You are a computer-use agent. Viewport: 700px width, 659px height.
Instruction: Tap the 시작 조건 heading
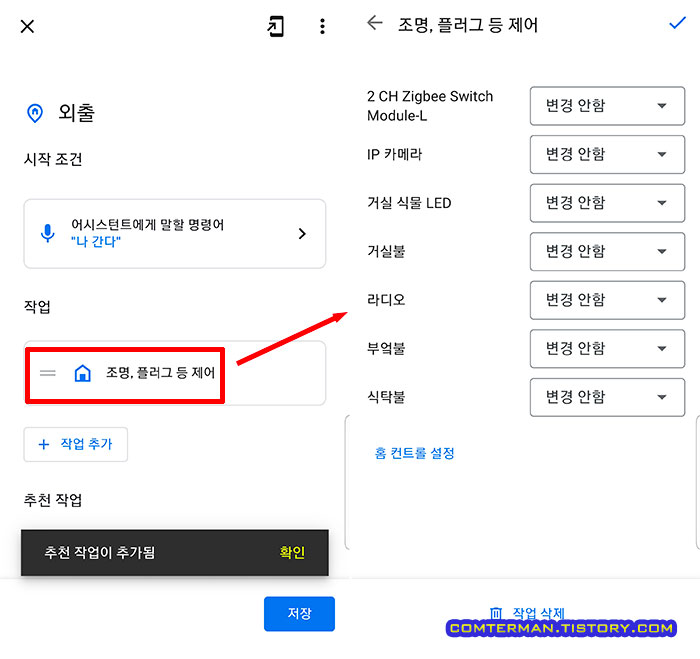point(53,159)
